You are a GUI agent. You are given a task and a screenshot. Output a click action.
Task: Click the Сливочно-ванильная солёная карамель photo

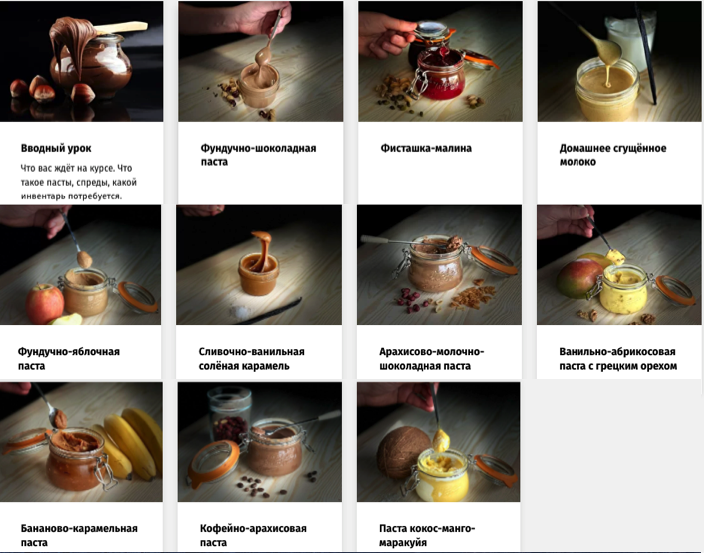click(x=259, y=265)
